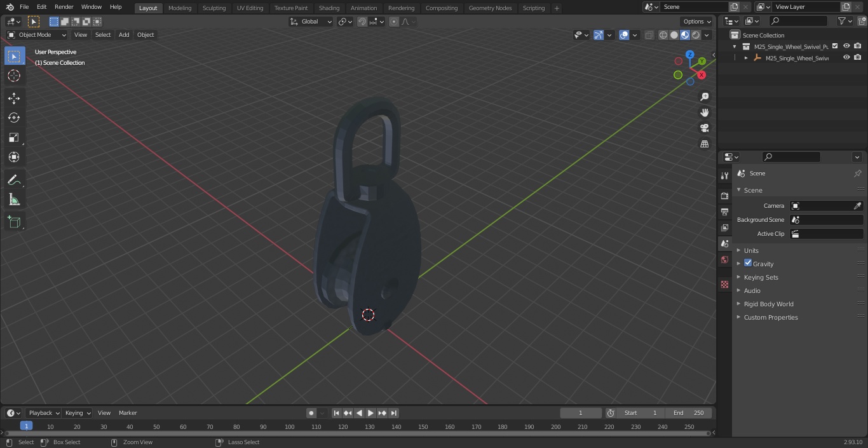Toggle viewport gizmos button
Image resolution: width=868 pixels, height=448 pixels.
599,35
